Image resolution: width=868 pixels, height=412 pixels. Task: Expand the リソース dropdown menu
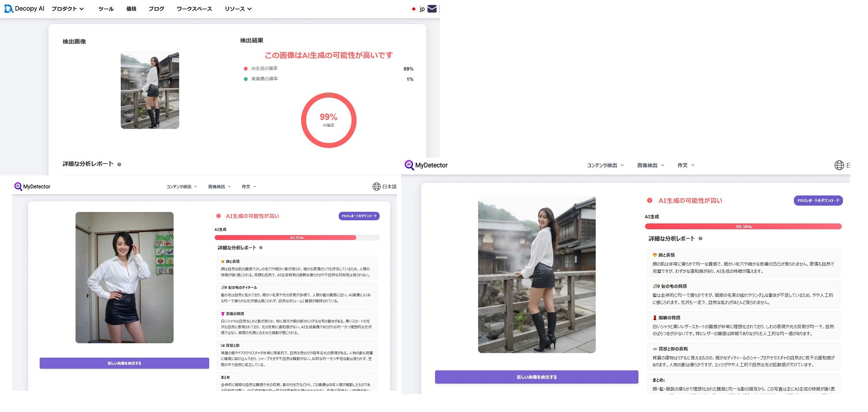point(238,9)
